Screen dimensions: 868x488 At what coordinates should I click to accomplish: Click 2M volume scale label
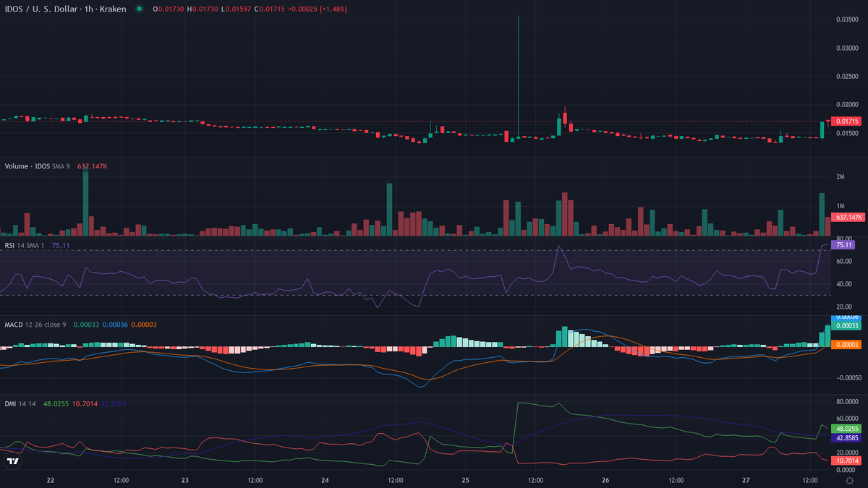pos(841,176)
